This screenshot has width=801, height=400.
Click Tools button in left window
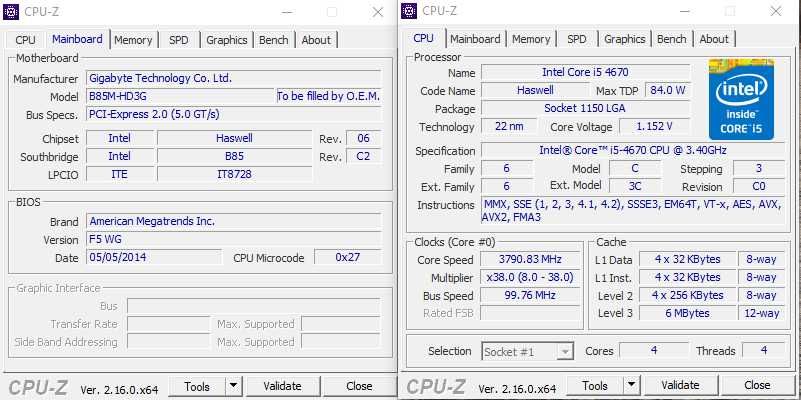pos(197,387)
